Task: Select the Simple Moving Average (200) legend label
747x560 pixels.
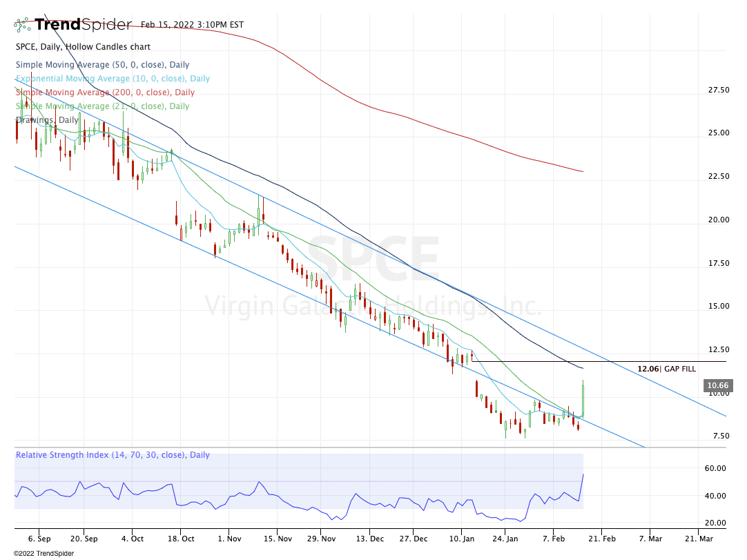Action: tap(105, 93)
